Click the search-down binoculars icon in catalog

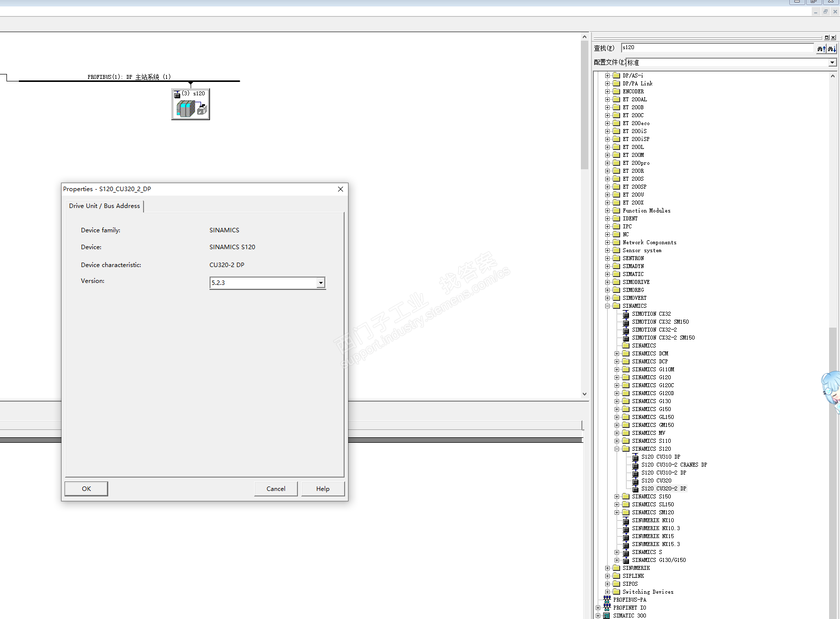pyautogui.click(x=832, y=48)
